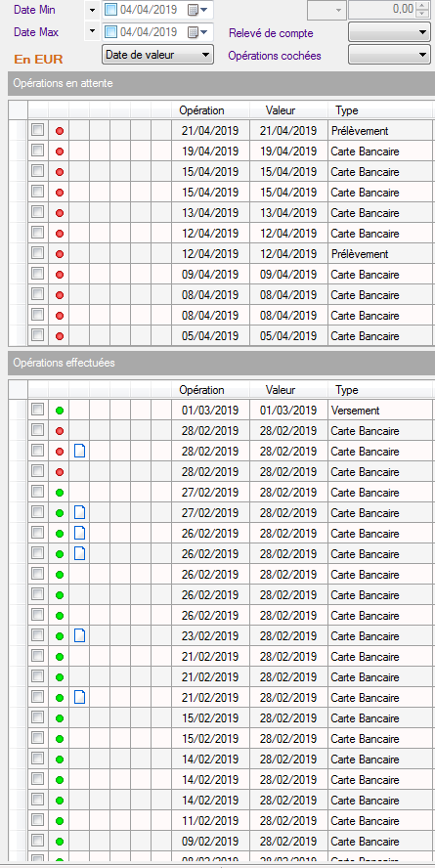This screenshot has width=435, height=868.
Task: Enable the checkbox inside the Date Max field
Action: pos(110,32)
